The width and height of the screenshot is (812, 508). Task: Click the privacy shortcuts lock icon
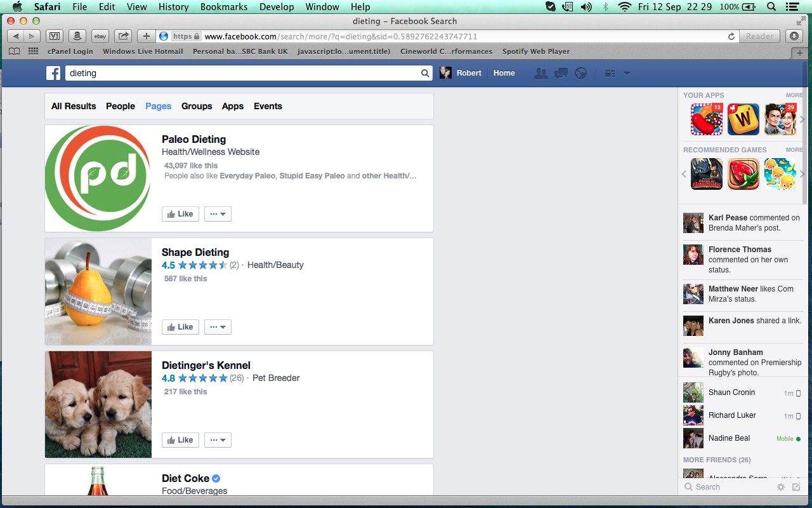[610, 74]
